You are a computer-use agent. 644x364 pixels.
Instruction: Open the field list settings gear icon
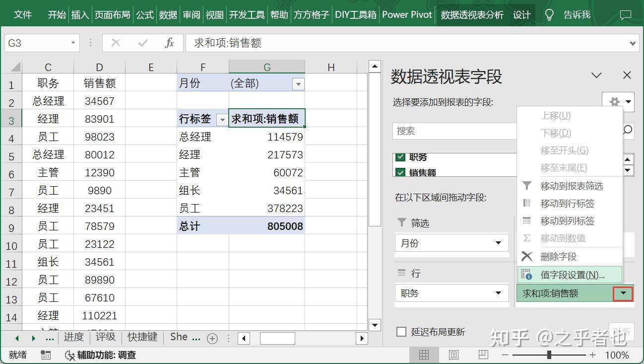614,101
